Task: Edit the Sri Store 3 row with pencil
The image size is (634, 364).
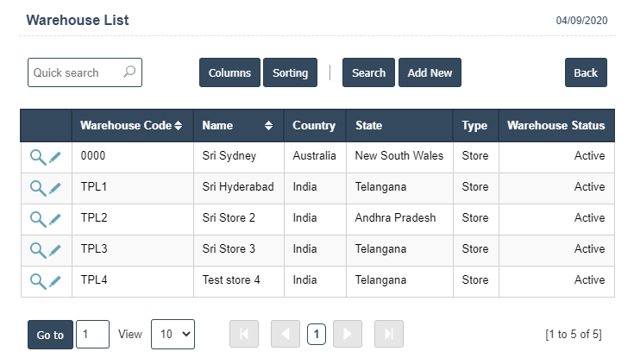Action: coord(55,250)
